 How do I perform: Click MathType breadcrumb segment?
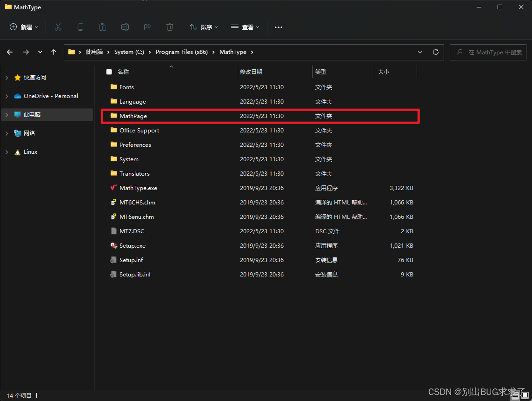click(233, 52)
